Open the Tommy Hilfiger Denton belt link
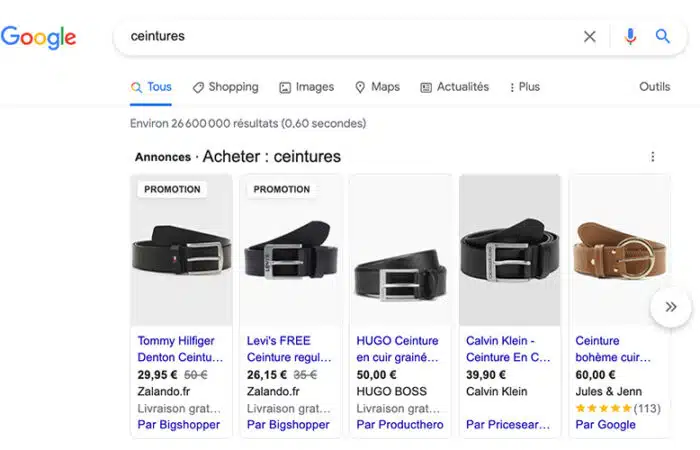 tap(180, 349)
